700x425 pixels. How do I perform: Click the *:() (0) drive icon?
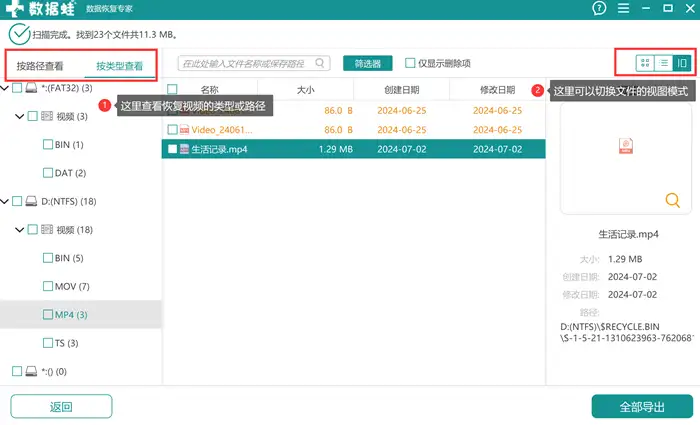(31, 371)
